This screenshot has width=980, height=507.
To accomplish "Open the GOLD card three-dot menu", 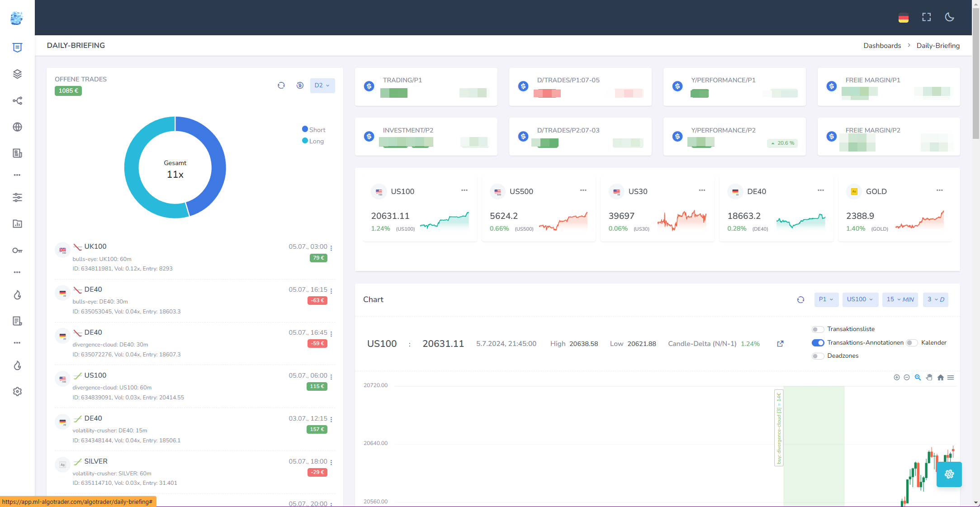I will (940, 190).
